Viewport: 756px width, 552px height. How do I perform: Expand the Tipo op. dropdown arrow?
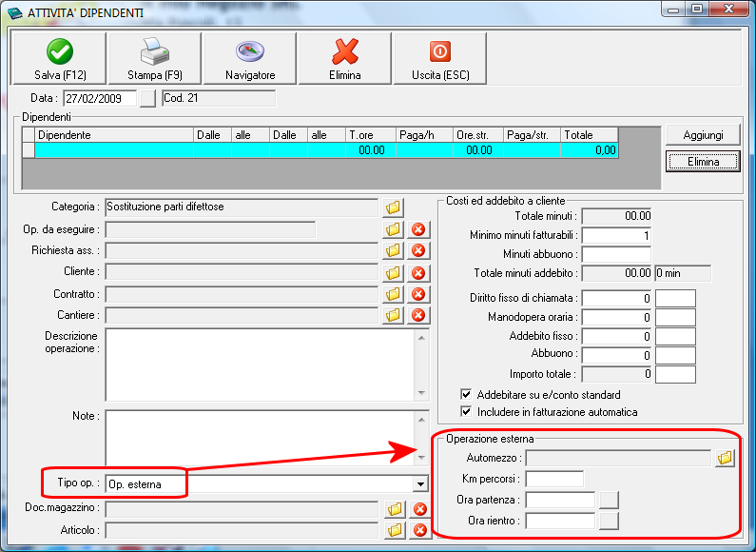[420, 484]
